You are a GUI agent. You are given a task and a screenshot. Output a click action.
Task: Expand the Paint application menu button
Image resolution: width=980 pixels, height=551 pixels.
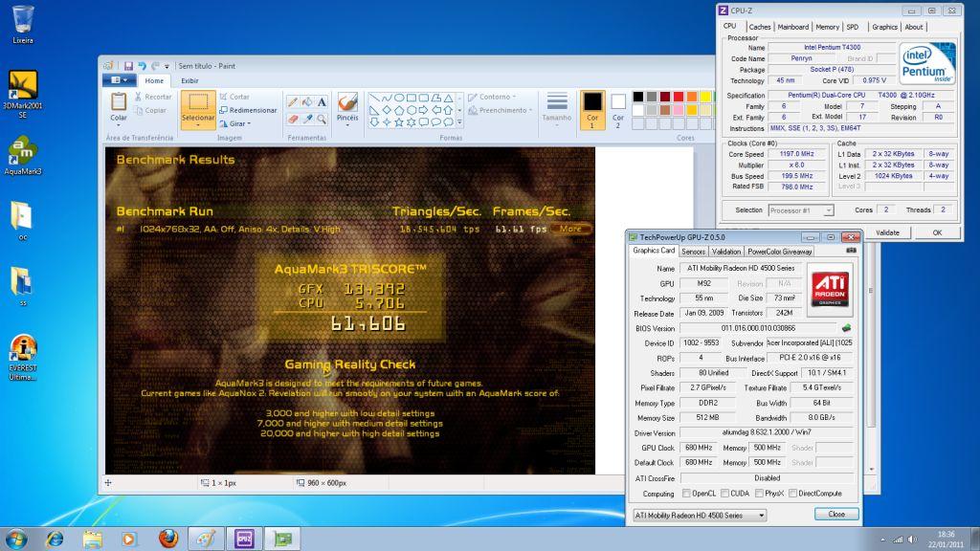119,80
